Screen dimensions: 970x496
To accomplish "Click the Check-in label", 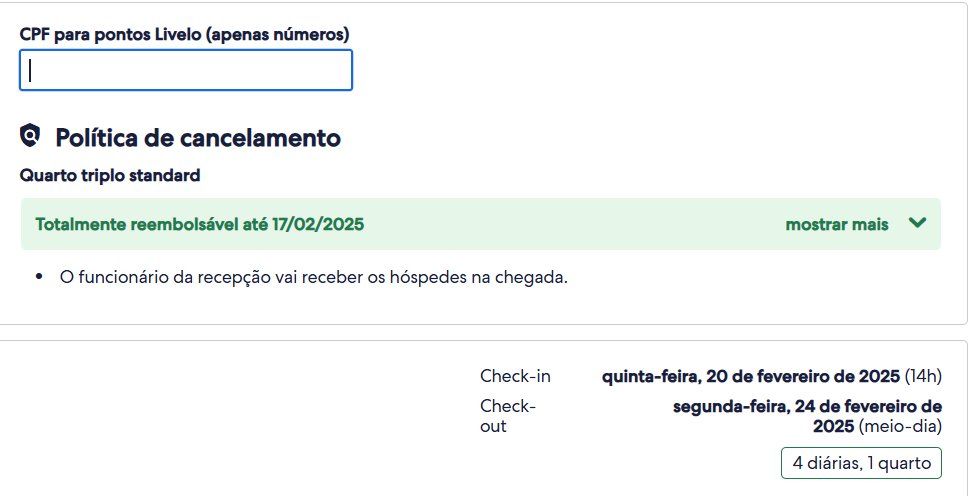I will pos(515,376).
